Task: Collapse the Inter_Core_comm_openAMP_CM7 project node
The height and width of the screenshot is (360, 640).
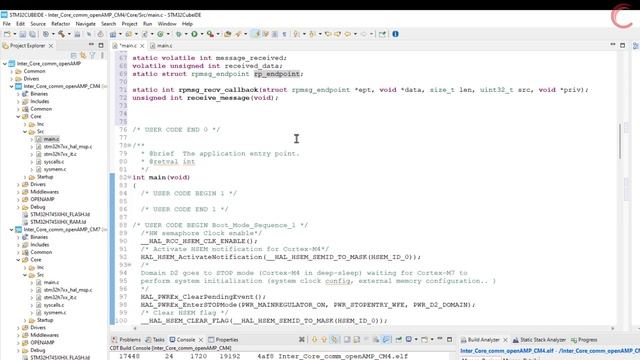Action: pyautogui.click(x=11, y=229)
